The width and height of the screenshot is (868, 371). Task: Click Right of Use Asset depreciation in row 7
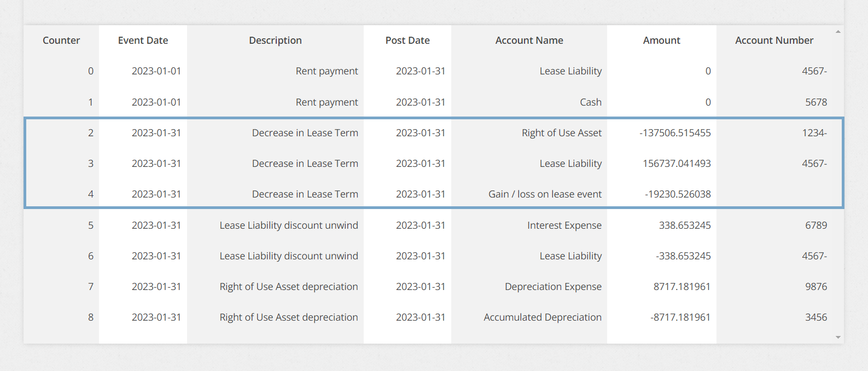pyautogui.click(x=289, y=287)
